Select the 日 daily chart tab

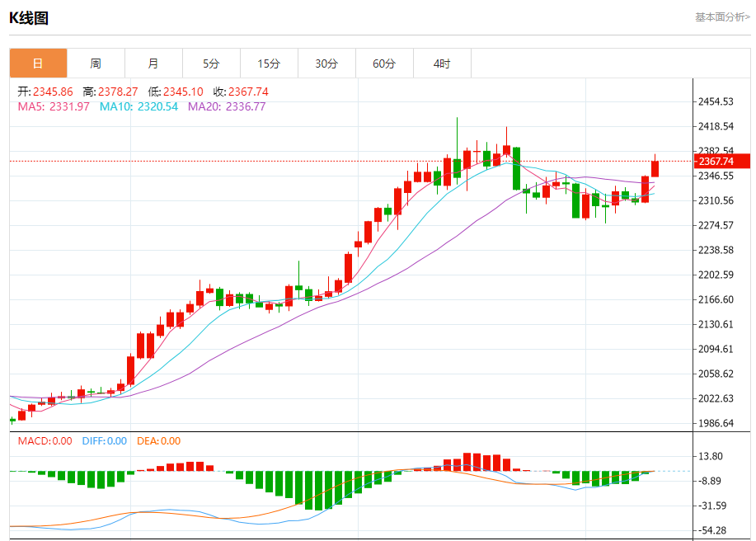coord(38,64)
